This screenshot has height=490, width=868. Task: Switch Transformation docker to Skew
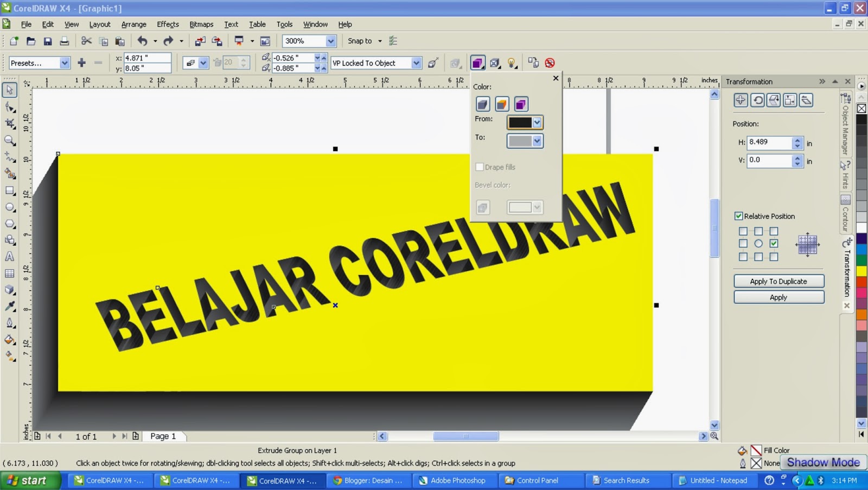tap(806, 100)
